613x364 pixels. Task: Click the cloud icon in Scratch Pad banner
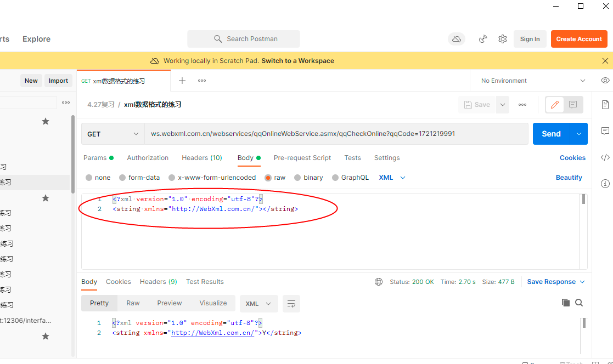(x=155, y=61)
